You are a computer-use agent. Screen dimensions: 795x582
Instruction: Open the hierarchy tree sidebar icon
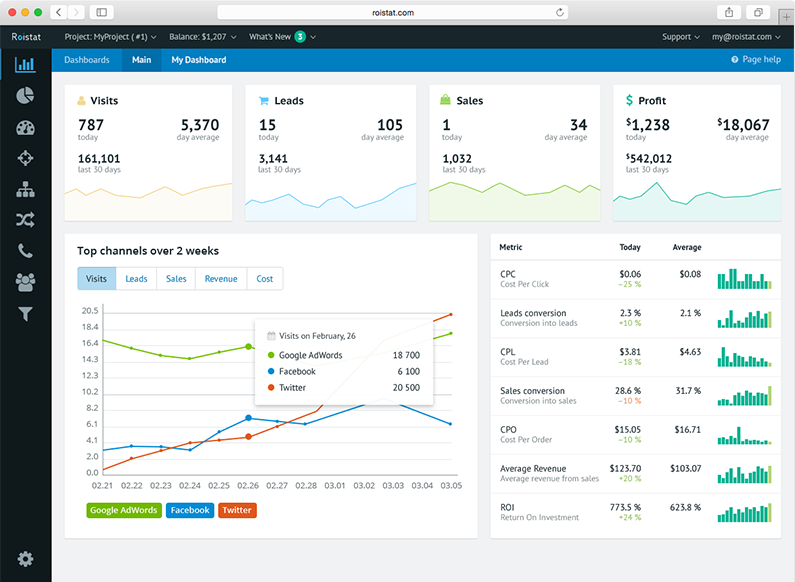(25, 189)
